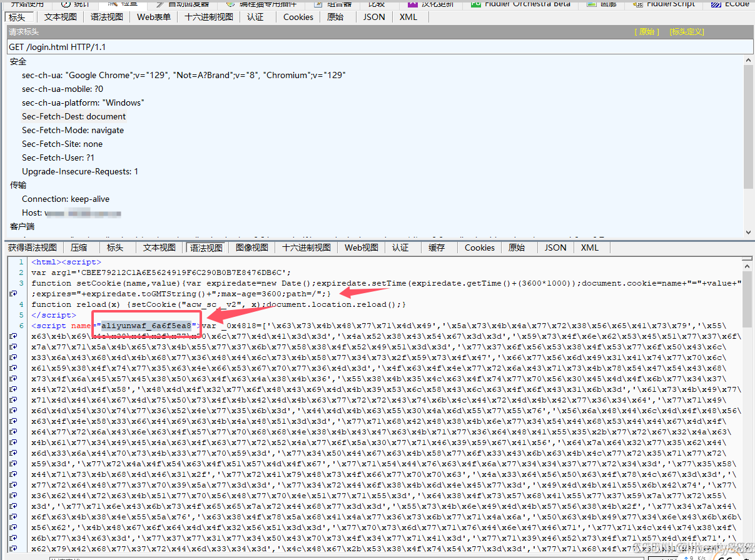The image size is (755, 560).
Task: Switch to request 原始 tab
Action: [x=335, y=17]
